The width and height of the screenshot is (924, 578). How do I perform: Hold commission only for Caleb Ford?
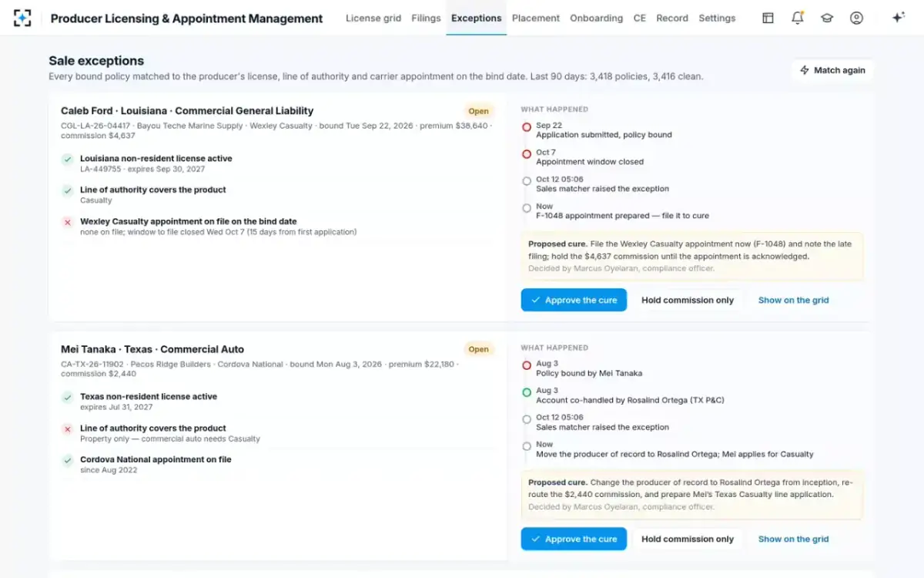[688, 301]
